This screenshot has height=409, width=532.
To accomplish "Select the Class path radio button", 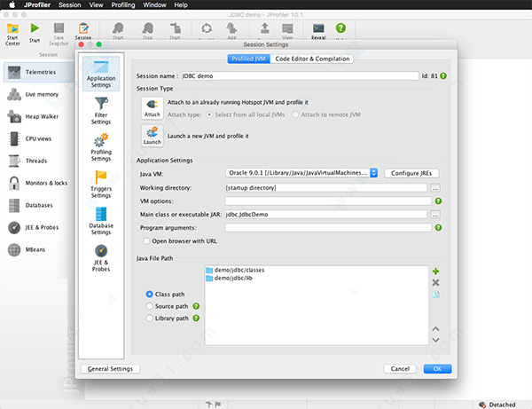I will pyautogui.click(x=149, y=295).
